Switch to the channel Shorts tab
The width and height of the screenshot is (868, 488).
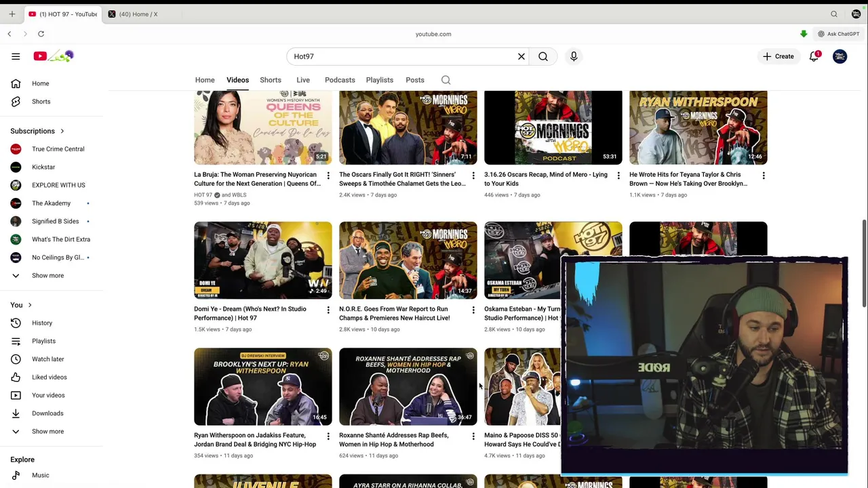coord(271,80)
